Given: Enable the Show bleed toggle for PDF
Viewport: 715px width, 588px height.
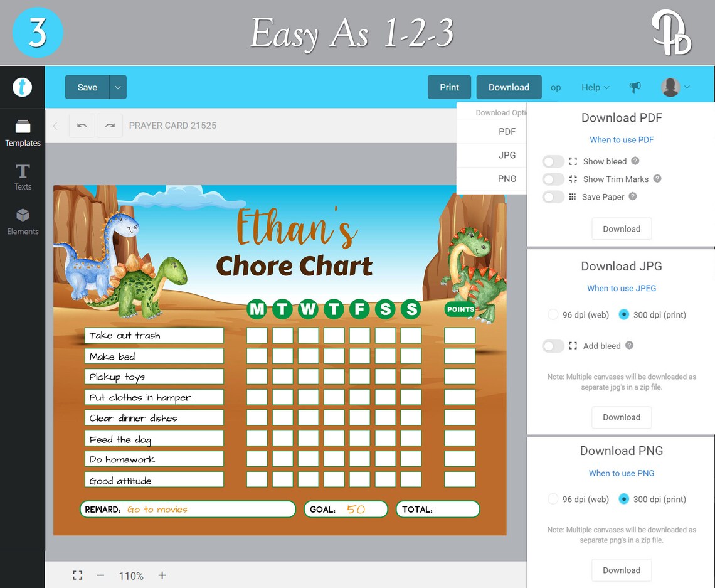Looking at the screenshot, I should (x=551, y=161).
